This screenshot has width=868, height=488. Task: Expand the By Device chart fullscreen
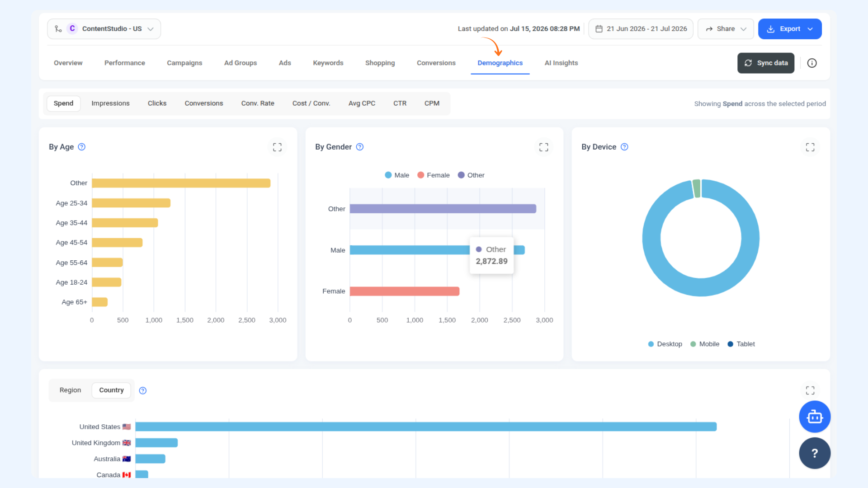(810, 147)
